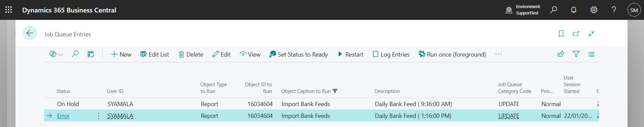Open the SM user account avatar
The height and width of the screenshot is (127, 644).
point(634,10)
